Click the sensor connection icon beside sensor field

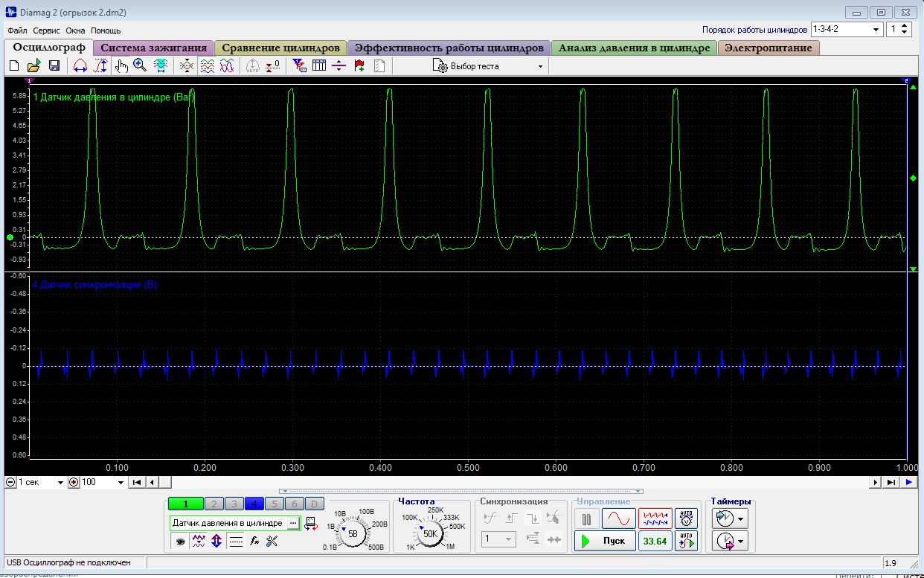point(312,523)
